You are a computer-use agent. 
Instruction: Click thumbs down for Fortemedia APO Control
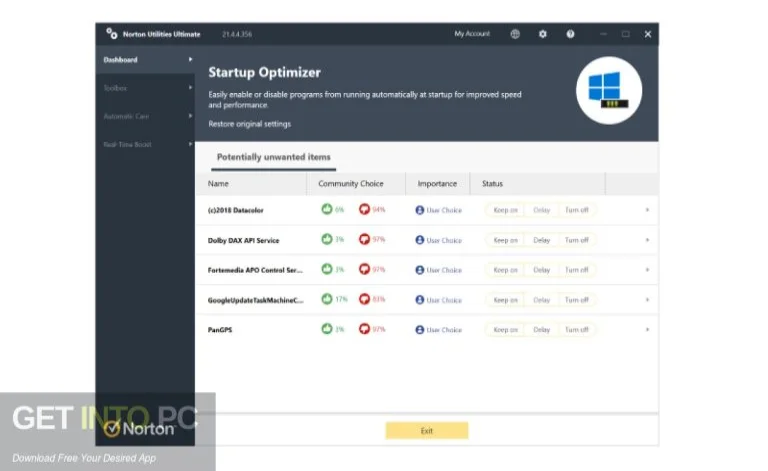tap(364, 269)
